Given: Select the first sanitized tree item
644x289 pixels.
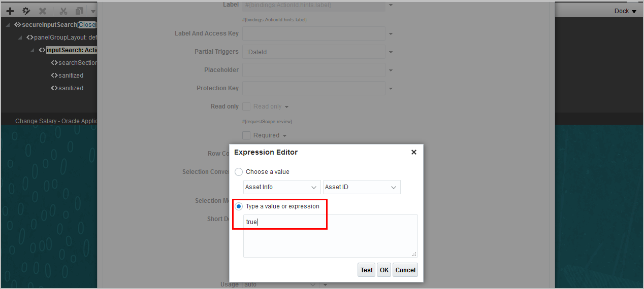Looking at the screenshot, I should (71, 76).
